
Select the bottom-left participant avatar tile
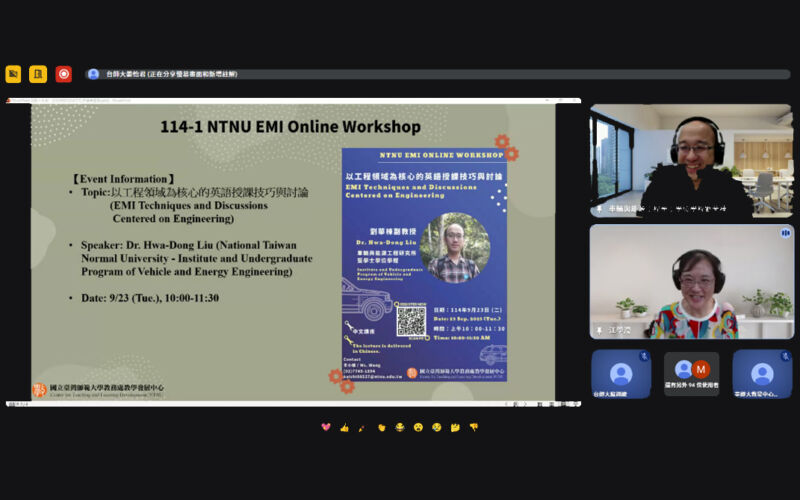tap(621, 373)
